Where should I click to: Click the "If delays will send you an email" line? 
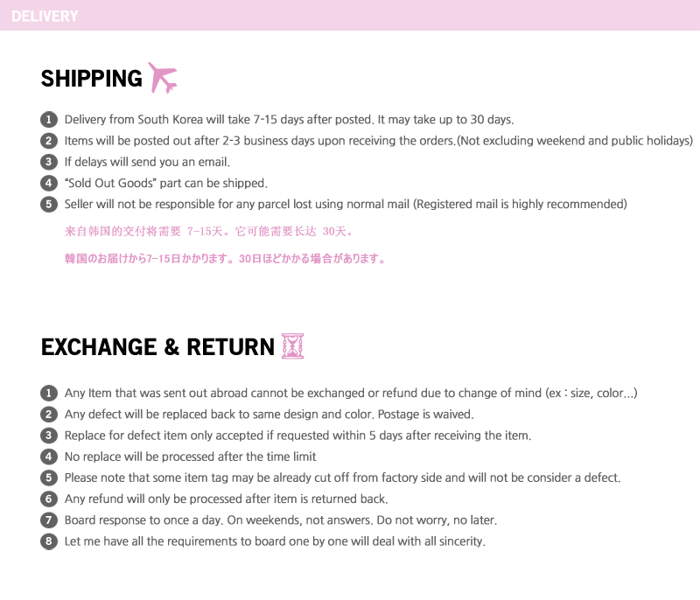(147, 162)
